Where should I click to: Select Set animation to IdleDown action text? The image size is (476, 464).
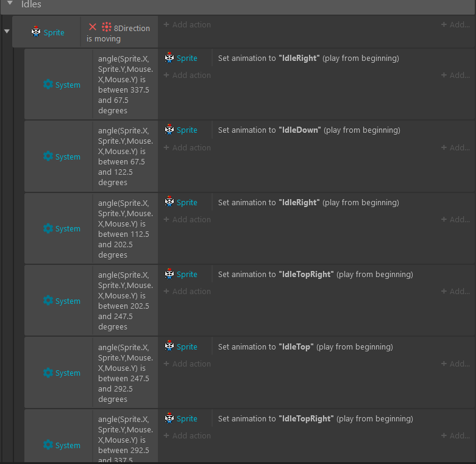[x=309, y=130]
